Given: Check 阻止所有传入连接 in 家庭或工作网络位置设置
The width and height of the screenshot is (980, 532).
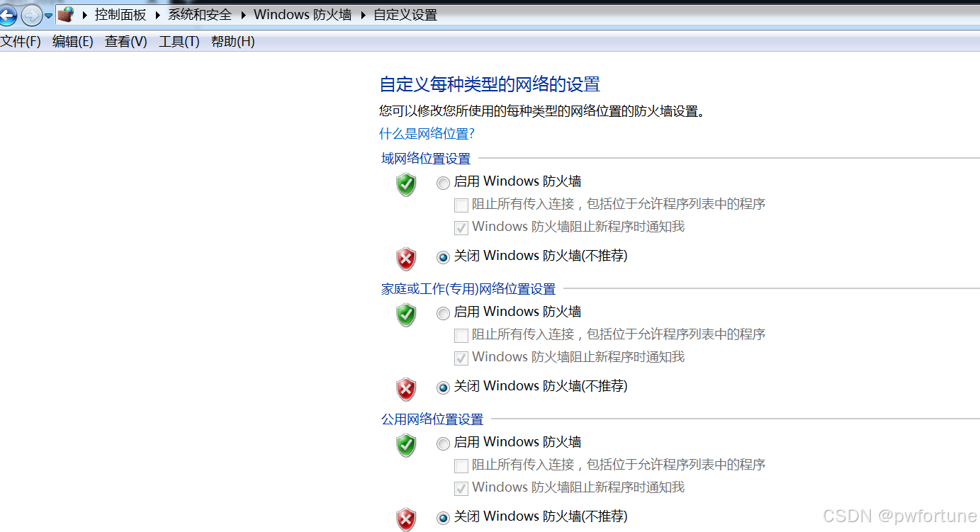Looking at the screenshot, I should tap(461, 336).
